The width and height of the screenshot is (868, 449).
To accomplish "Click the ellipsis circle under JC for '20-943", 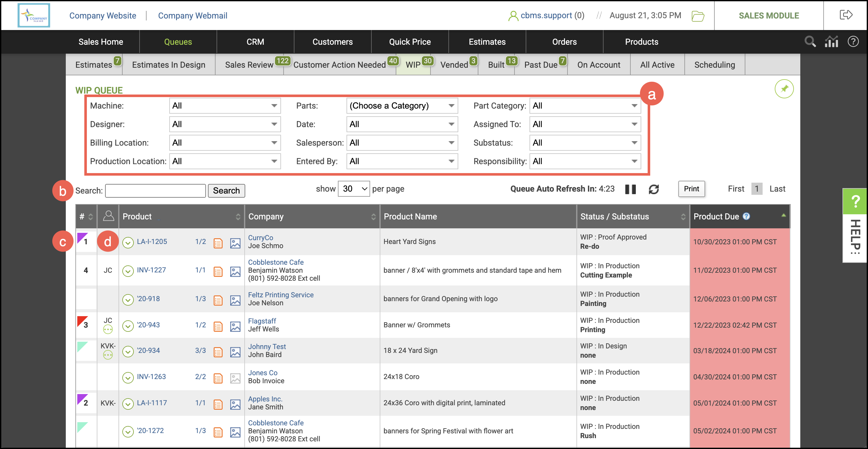I will pyautogui.click(x=108, y=330).
